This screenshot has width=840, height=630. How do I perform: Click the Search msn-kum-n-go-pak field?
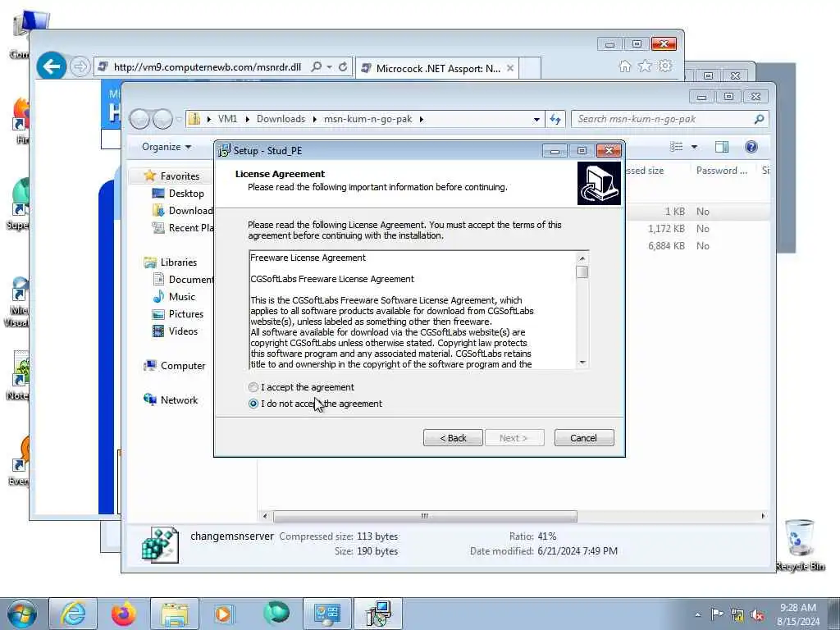[x=669, y=119]
